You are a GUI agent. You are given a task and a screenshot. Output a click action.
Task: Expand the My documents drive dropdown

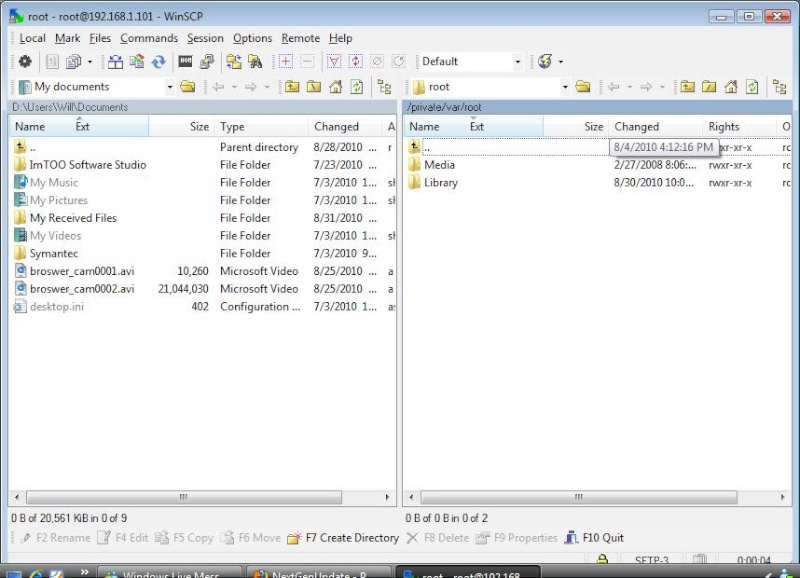click(170, 87)
